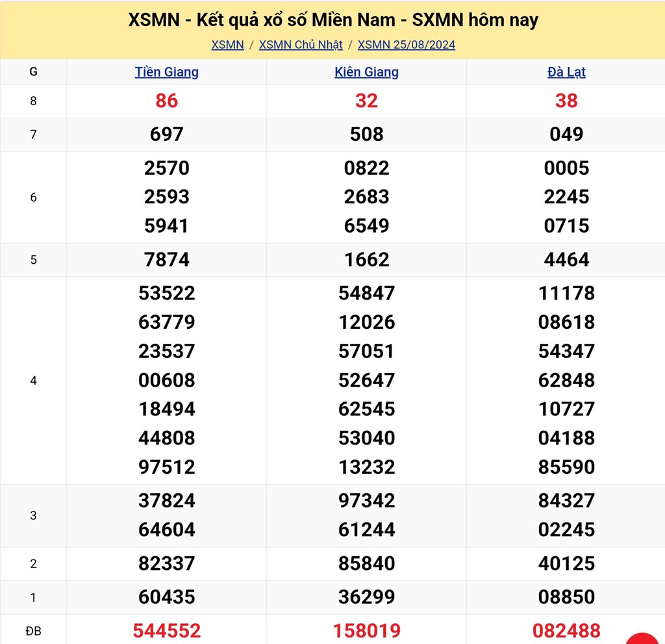Select Kiên Giang special prize 158019

tap(366, 630)
